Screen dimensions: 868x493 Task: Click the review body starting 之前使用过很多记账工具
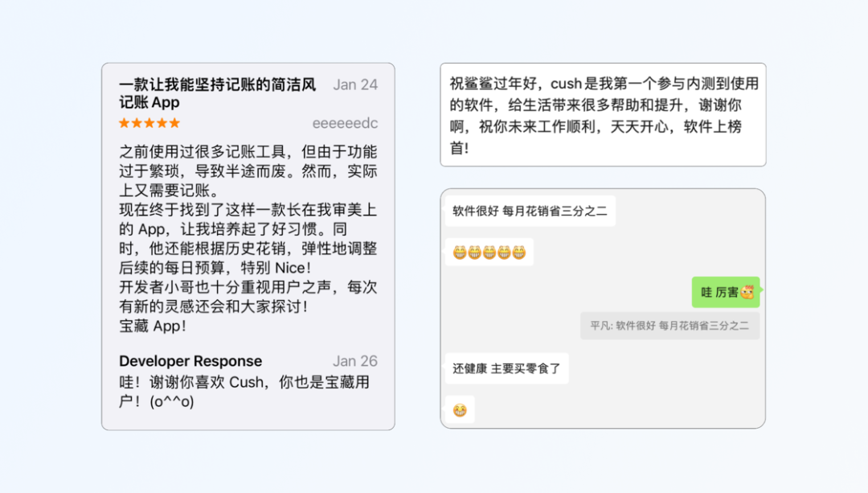248,171
